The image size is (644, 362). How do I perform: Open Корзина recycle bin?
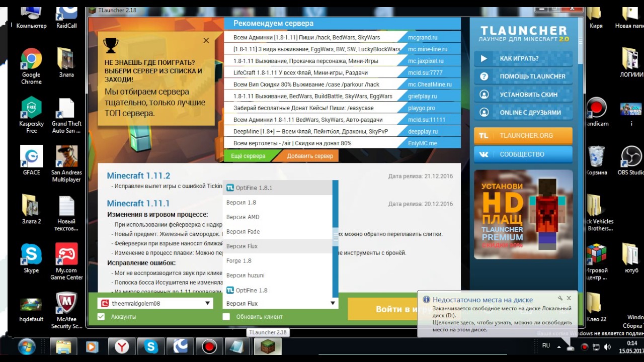tap(596, 160)
